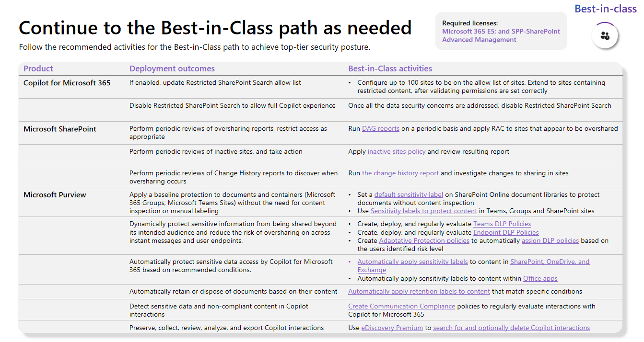This screenshot has width=644, height=342.
Task: Open the Endpoint DLP Policies link
Action: (x=506, y=232)
